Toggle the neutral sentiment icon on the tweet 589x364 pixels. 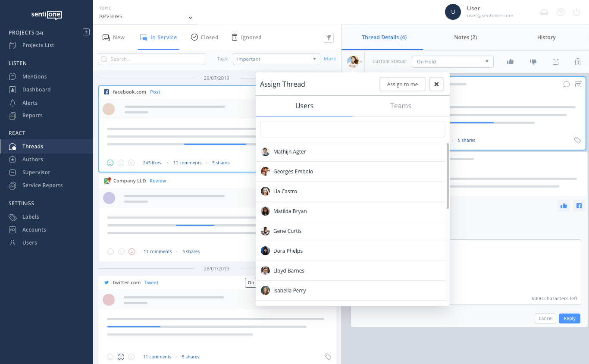pos(121,357)
